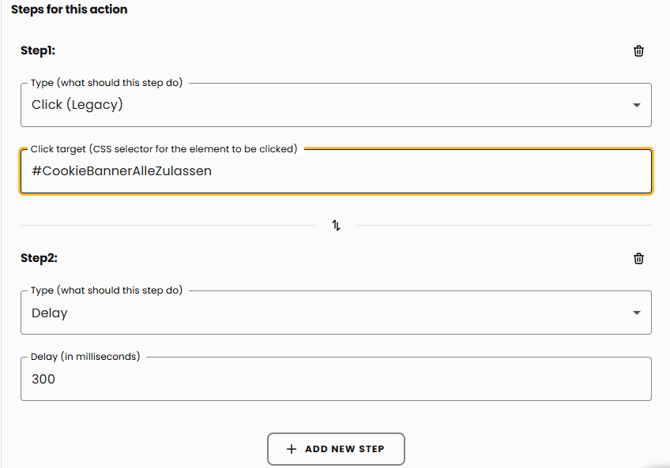
Task: Place cursor at the 300 delay value
Action: click(x=43, y=379)
